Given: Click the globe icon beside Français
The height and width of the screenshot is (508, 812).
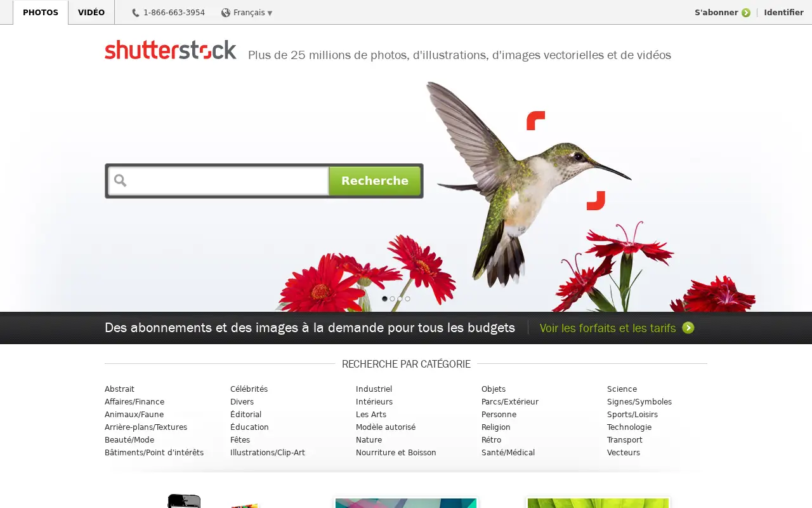Looking at the screenshot, I should coord(225,13).
